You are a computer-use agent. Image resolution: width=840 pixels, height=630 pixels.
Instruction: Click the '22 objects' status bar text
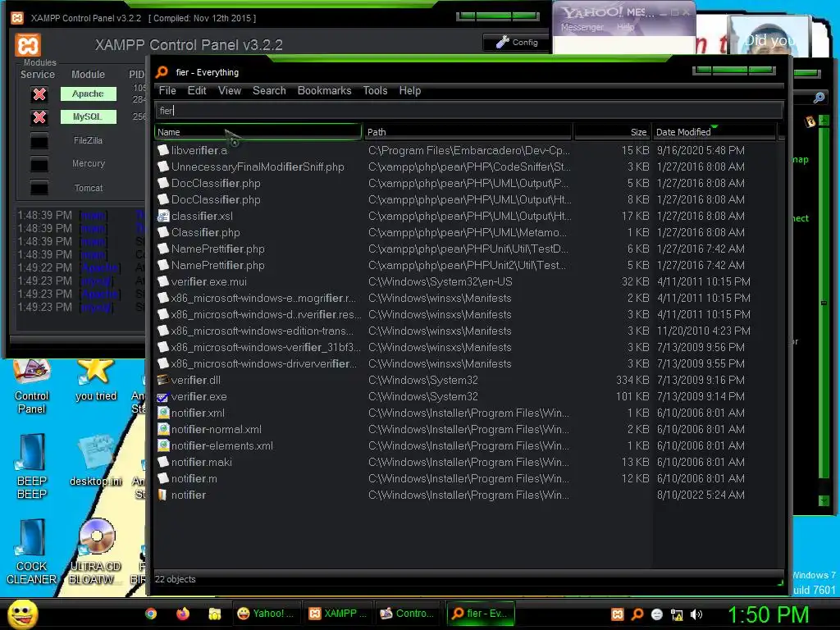(176, 579)
